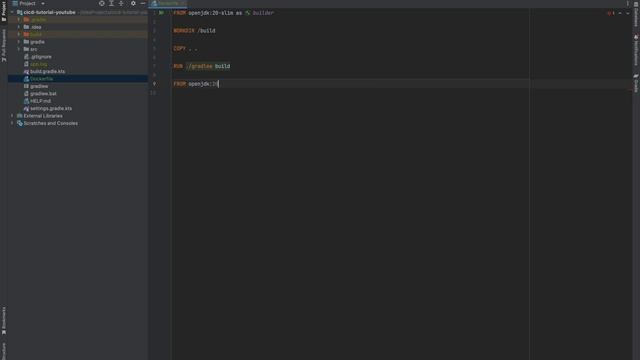This screenshot has width=640, height=360.
Task: Select the gradle folder row
Action: click(78, 42)
